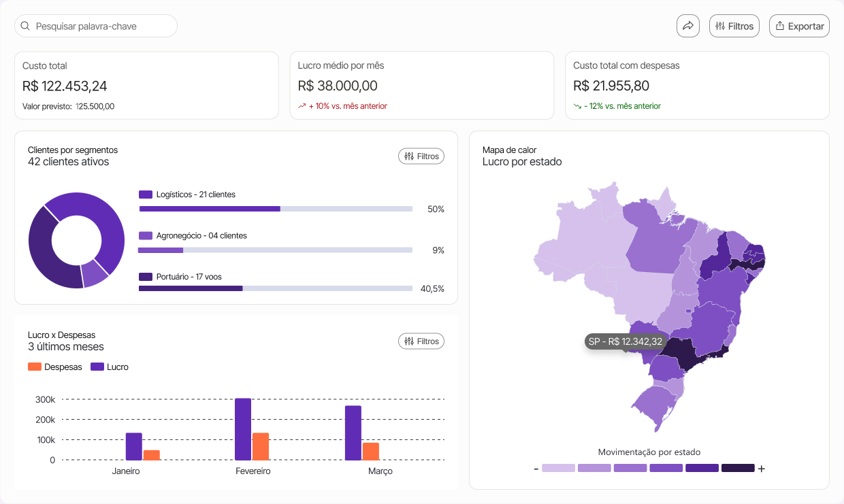
Task: Click the 'R$ 21.955,80' value
Action: [x=611, y=86]
